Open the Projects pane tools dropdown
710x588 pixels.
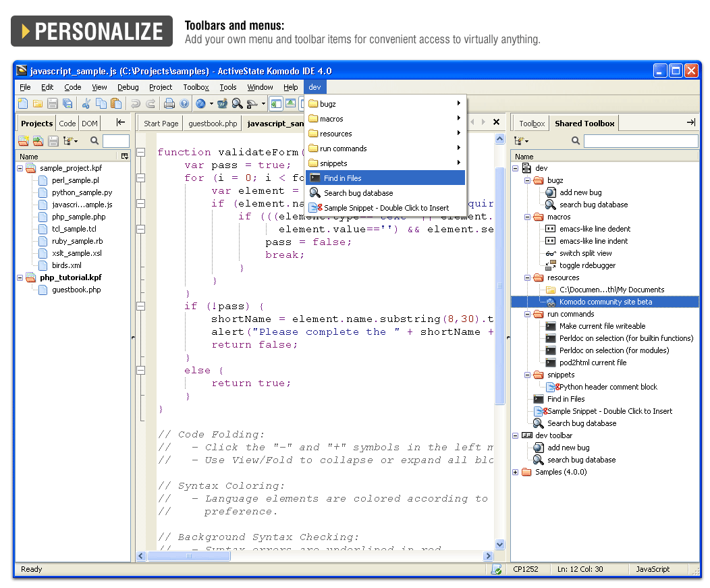click(x=70, y=141)
